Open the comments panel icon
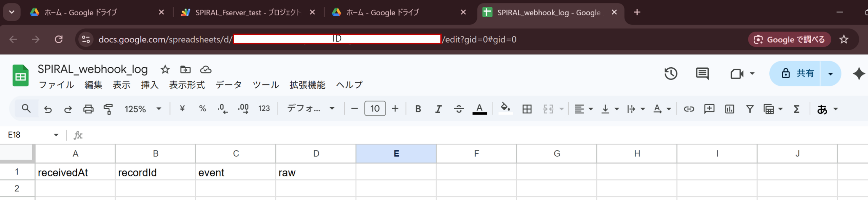 click(x=702, y=74)
